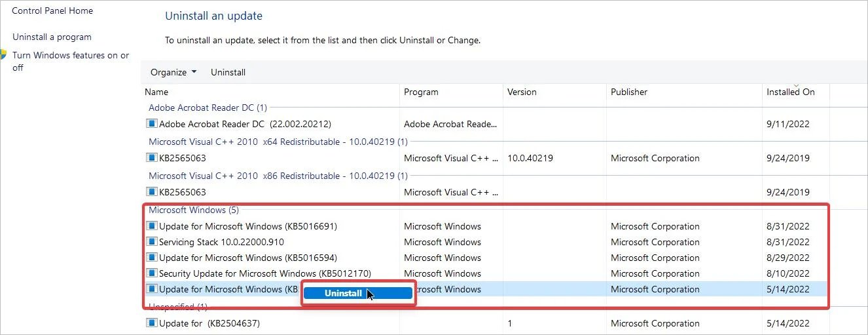Click icon of Security Update KB5012170
This screenshot has height=335, width=868.
152,273
